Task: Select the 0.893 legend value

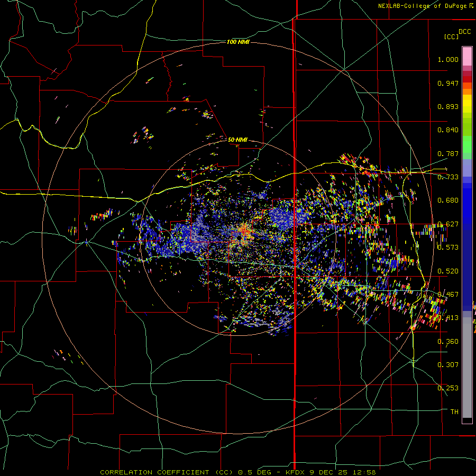Action: [x=448, y=106]
